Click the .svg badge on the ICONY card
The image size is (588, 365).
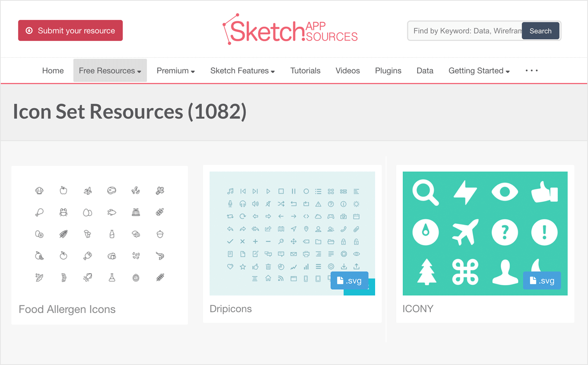542,280
